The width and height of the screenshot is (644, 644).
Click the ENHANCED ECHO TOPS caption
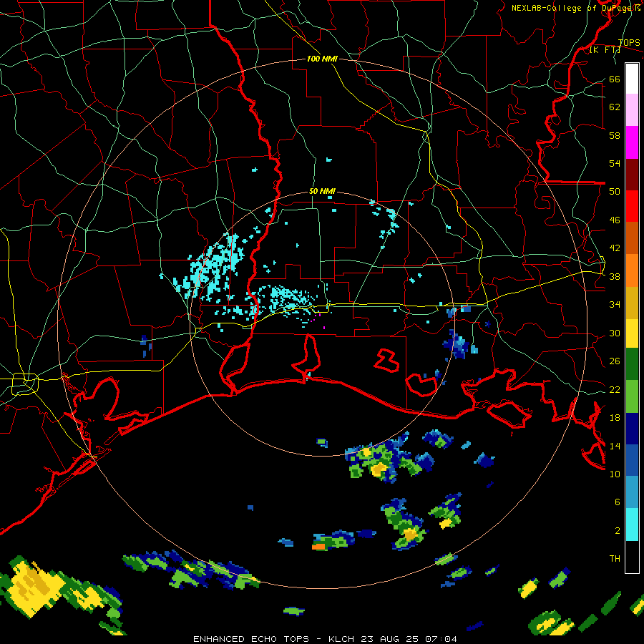(251, 639)
